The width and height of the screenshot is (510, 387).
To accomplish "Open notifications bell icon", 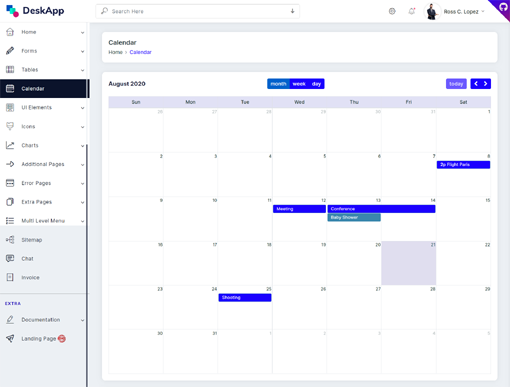I will pyautogui.click(x=412, y=11).
